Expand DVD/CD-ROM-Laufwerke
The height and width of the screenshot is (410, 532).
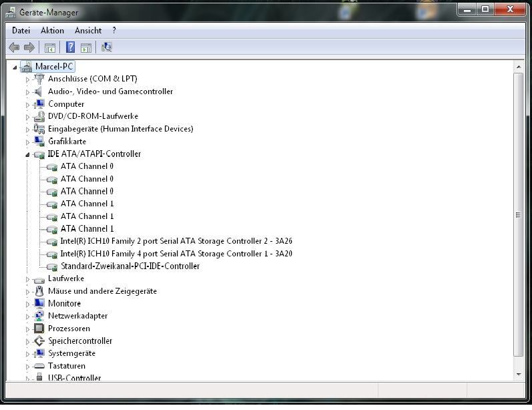27,117
